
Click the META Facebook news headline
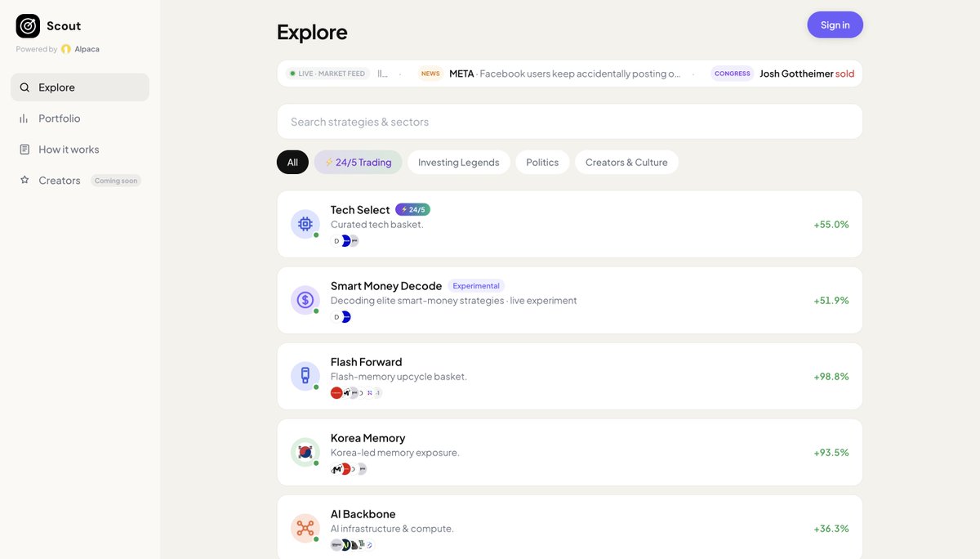[564, 74]
